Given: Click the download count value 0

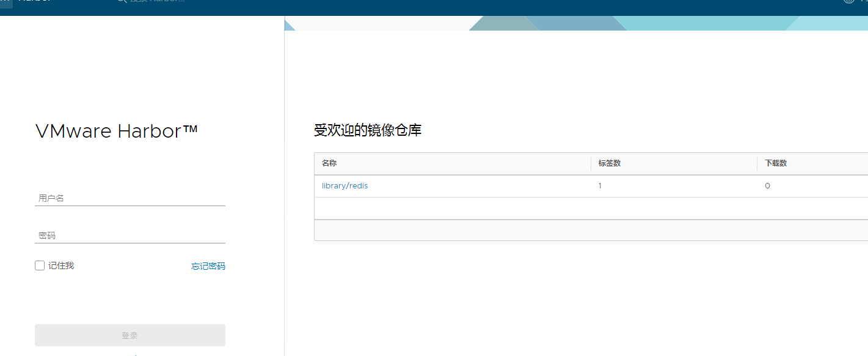Looking at the screenshot, I should 767,186.
